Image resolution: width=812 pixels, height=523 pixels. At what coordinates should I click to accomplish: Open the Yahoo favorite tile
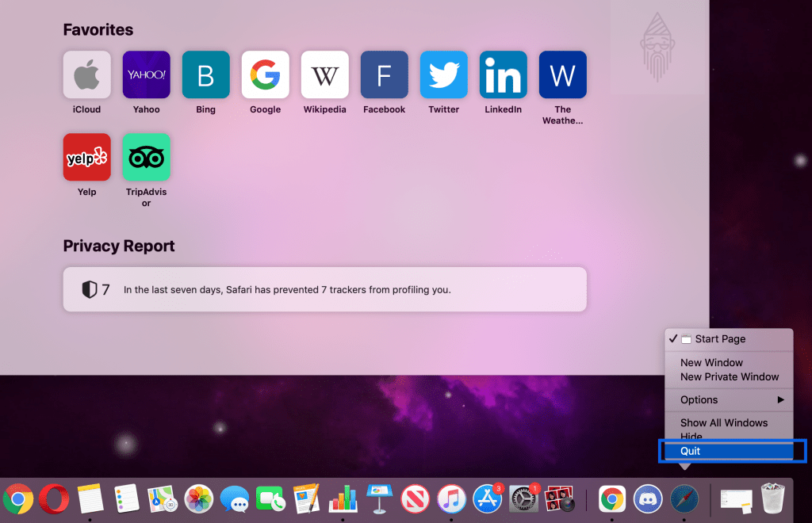tap(146, 74)
